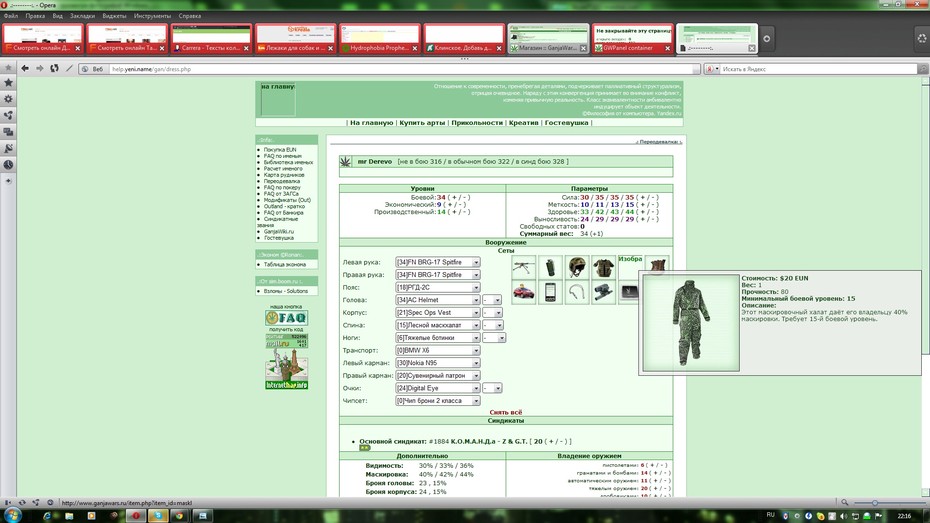
Task: Close the GWPanel container tab
Action: point(667,48)
